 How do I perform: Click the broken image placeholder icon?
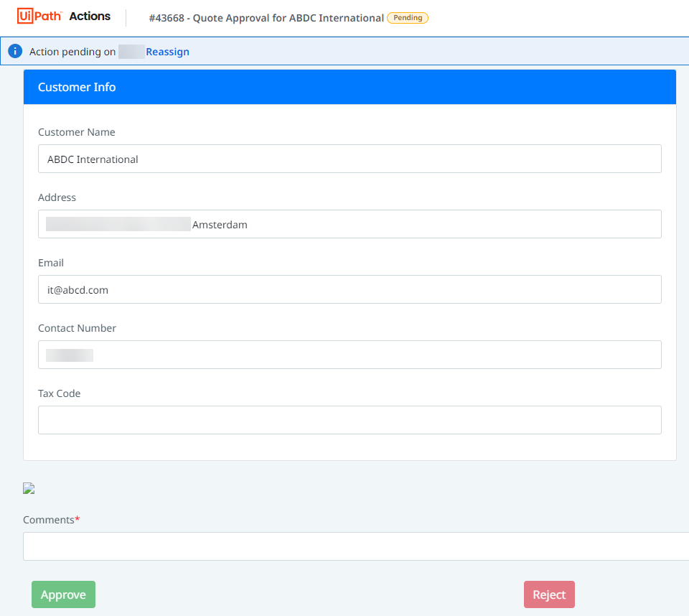tap(29, 489)
